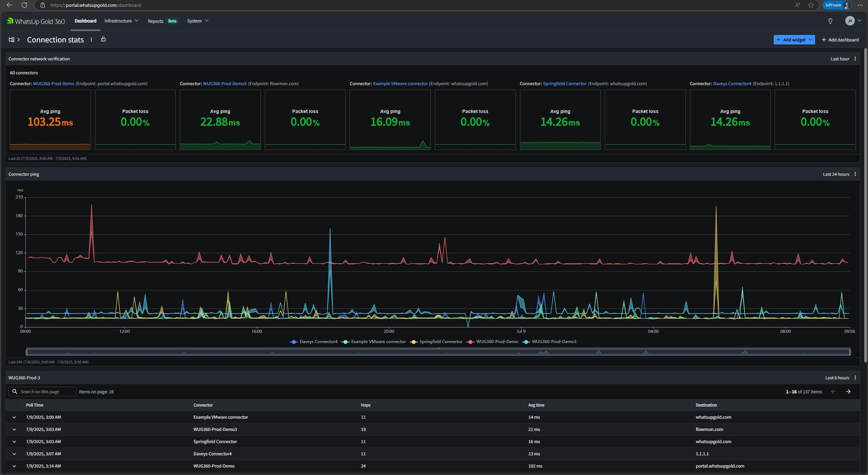Open WUG360-Prod-3 widget options menu
The height and width of the screenshot is (475, 868).
point(855,378)
